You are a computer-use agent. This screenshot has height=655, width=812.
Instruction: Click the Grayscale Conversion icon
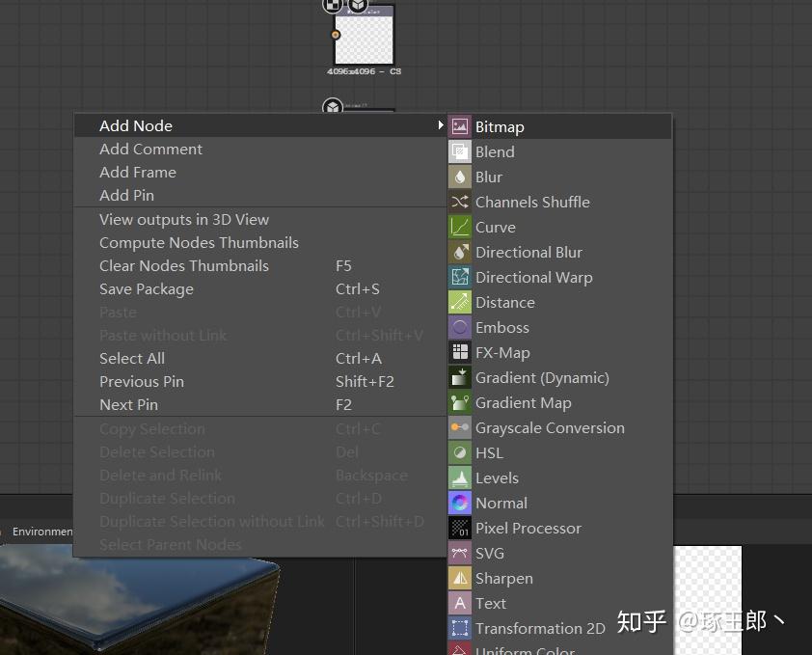point(459,427)
